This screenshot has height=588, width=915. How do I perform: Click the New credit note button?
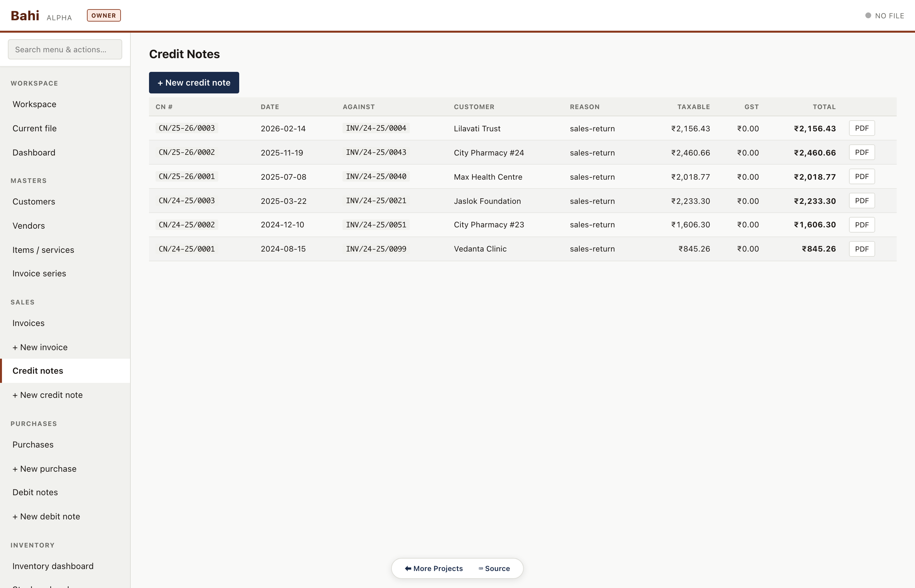(193, 82)
